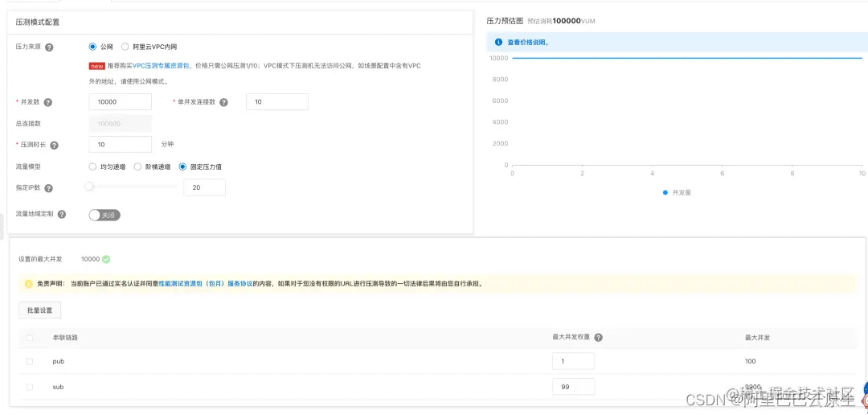Click 批量设置 button
Screen dimensions: 868x415
pos(40,310)
